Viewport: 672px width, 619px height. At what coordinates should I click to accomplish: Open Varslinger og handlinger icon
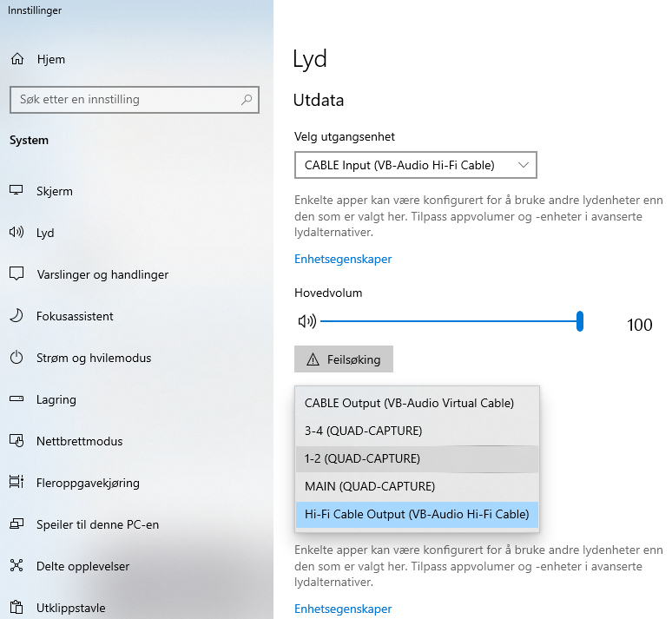[x=16, y=274]
